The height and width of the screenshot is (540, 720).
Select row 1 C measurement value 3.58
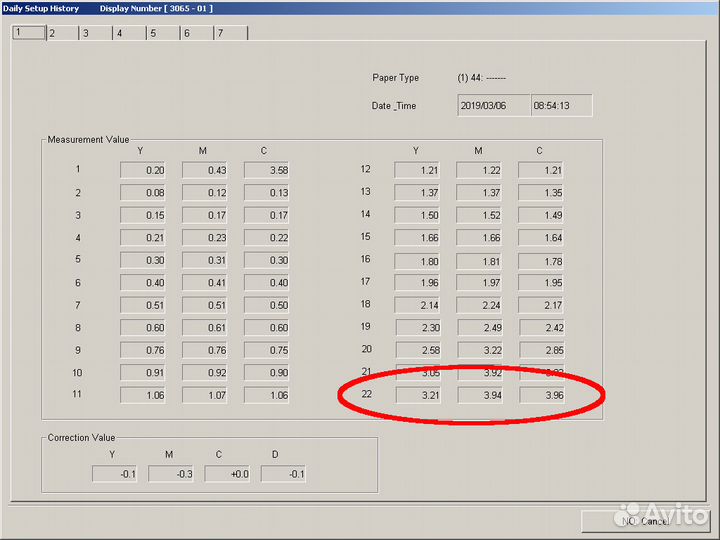pos(266,170)
